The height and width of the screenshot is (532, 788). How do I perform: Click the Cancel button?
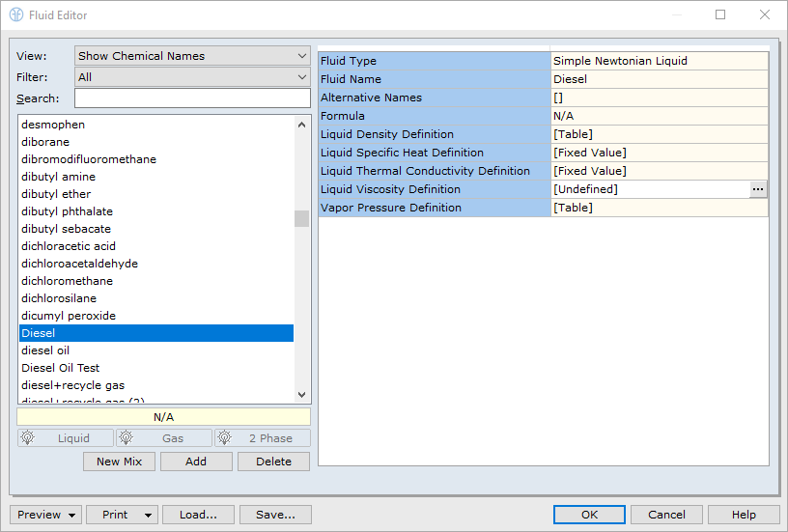pos(666,515)
